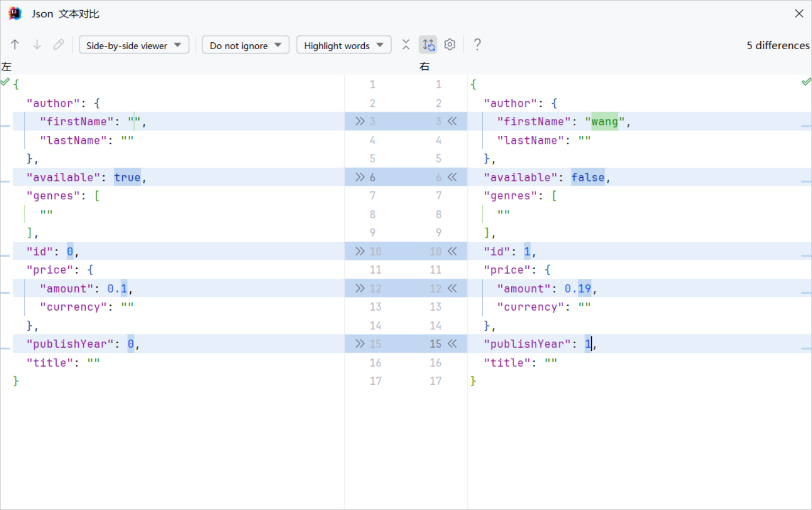812x510 pixels.
Task: Open the Highlight words dropdown
Action: (x=344, y=45)
